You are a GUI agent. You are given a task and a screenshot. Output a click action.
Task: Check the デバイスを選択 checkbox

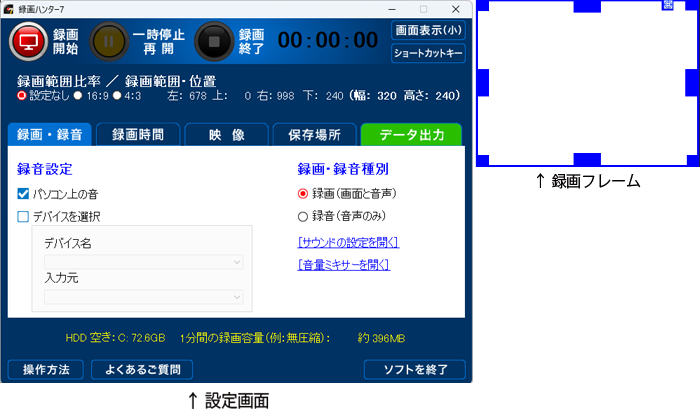click(x=23, y=216)
